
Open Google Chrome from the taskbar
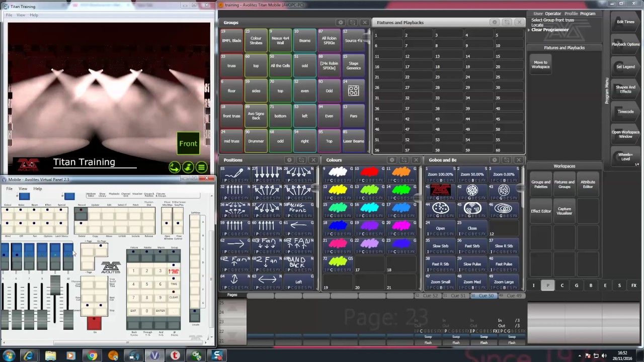click(92, 355)
